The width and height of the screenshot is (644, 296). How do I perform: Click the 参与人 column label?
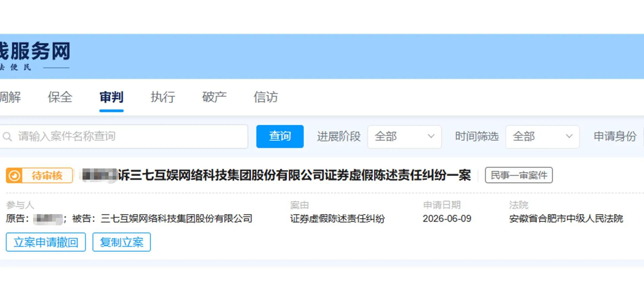(x=20, y=205)
